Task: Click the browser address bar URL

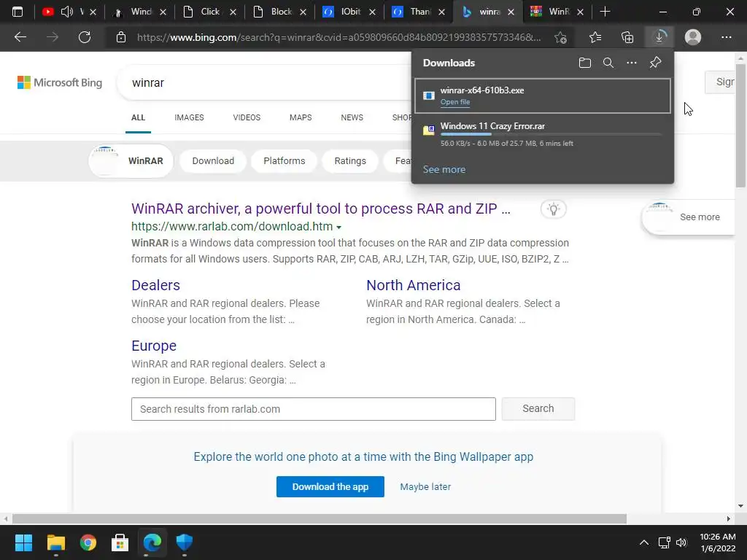Action: [x=338, y=37]
